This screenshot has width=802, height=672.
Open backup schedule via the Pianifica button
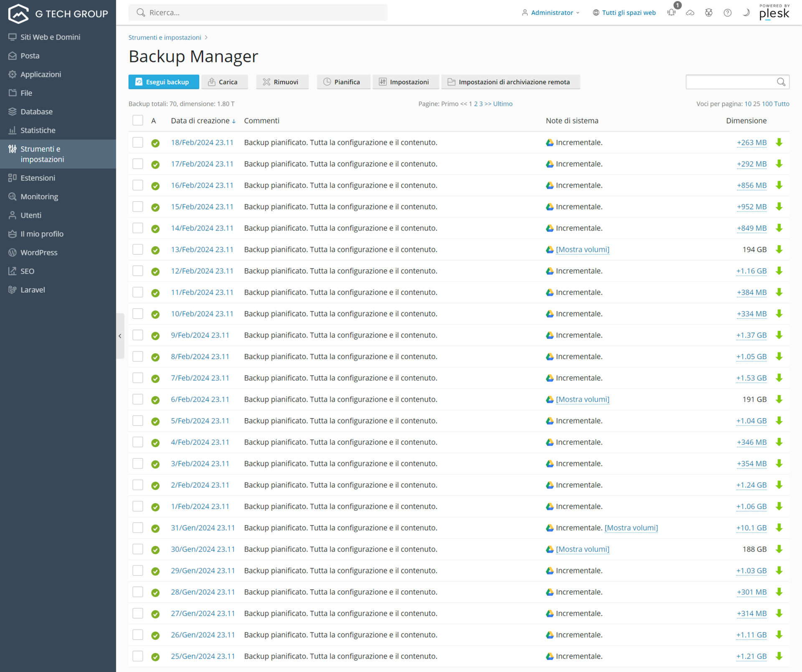point(343,82)
